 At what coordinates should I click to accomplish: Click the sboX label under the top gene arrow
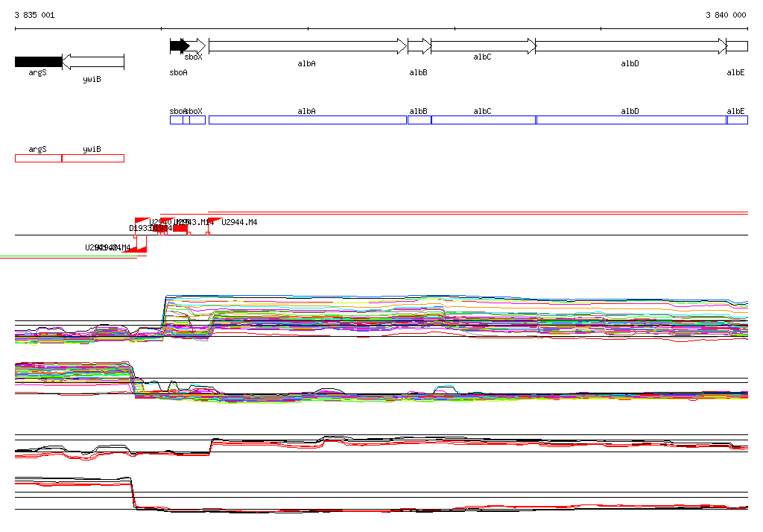click(193, 57)
